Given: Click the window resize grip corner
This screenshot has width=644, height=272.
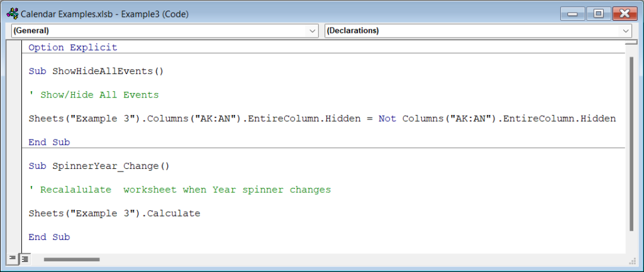Looking at the screenshot, I should [631, 259].
